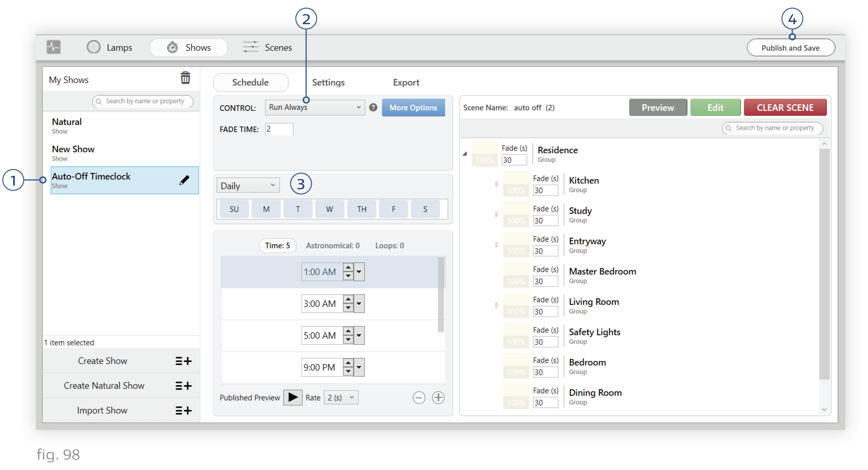Click the Publish and Save button

pos(790,48)
